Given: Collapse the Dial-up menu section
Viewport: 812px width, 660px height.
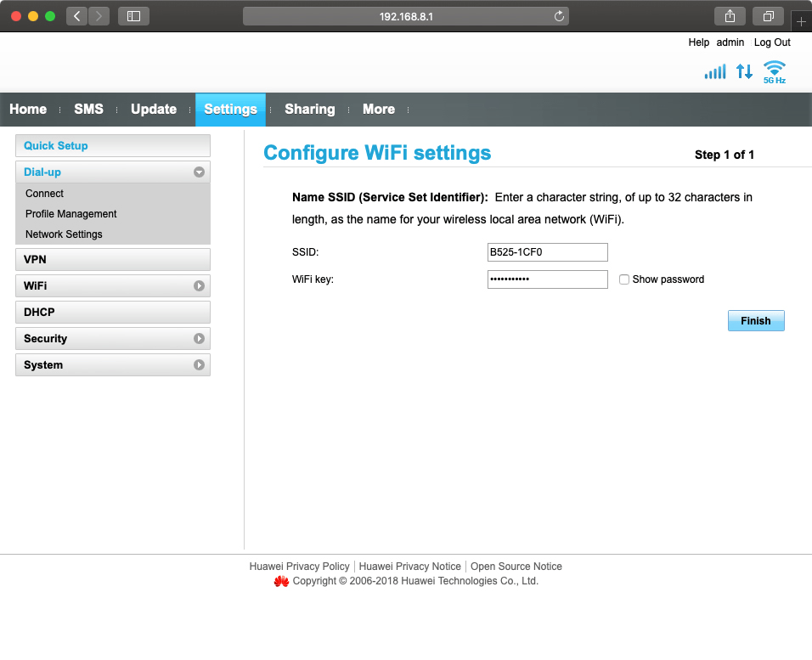Looking at the screenshot, I should coord(199,172).
